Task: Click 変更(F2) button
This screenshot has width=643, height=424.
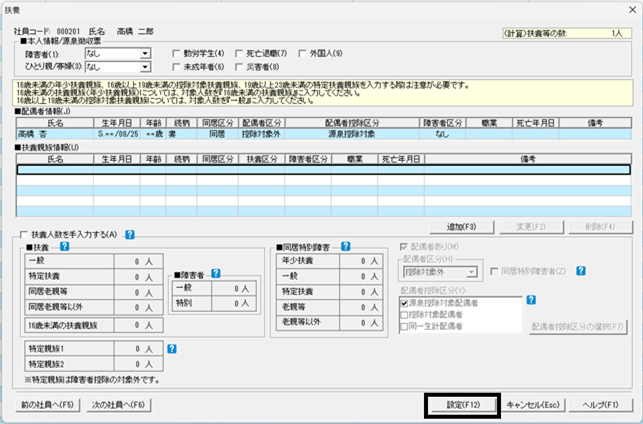Action: (531, 227)
